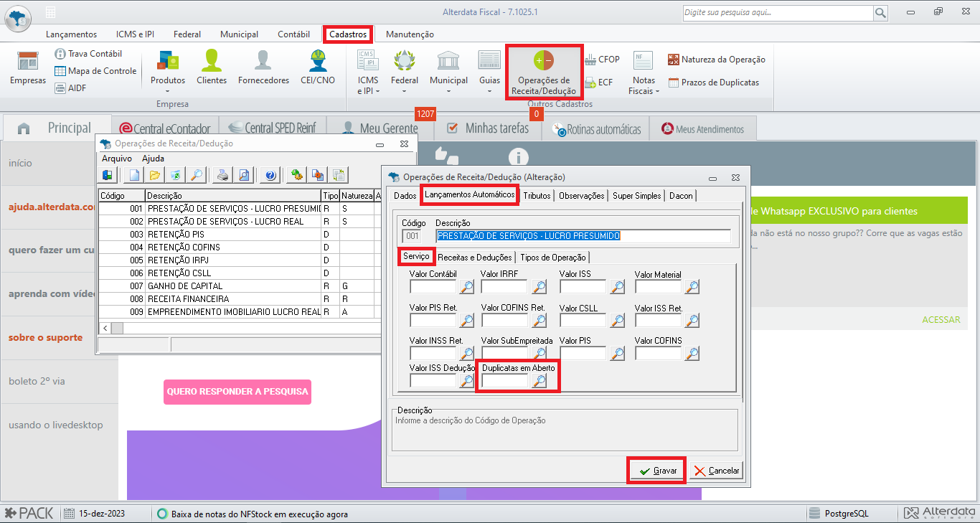Click the copy-with-gear icon in list toolbar
This screenshot has height=523, width=980.
click(x=318, y=174)
